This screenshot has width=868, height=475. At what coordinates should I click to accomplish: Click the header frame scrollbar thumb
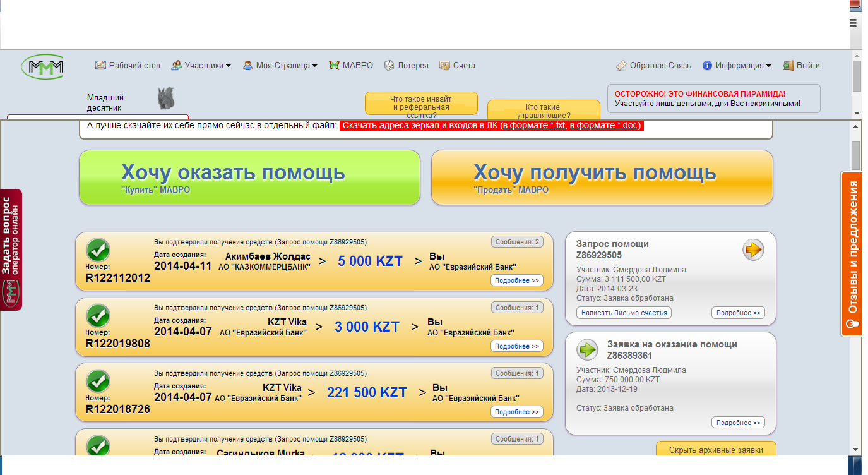(857, 76)
